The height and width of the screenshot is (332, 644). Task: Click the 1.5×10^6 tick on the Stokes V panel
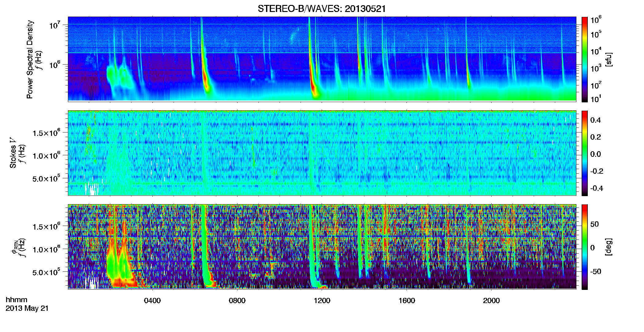(46, 133)
